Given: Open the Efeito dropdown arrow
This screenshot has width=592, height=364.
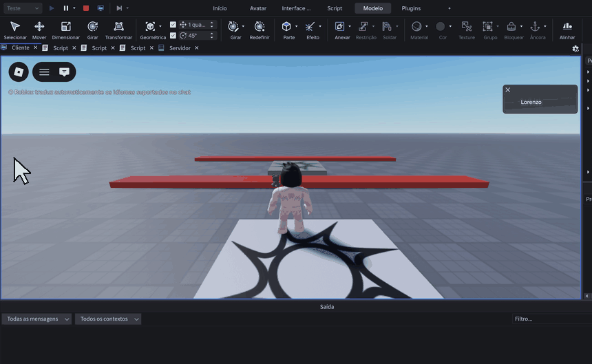Looking at the screenshot, I should pos(320,26).
